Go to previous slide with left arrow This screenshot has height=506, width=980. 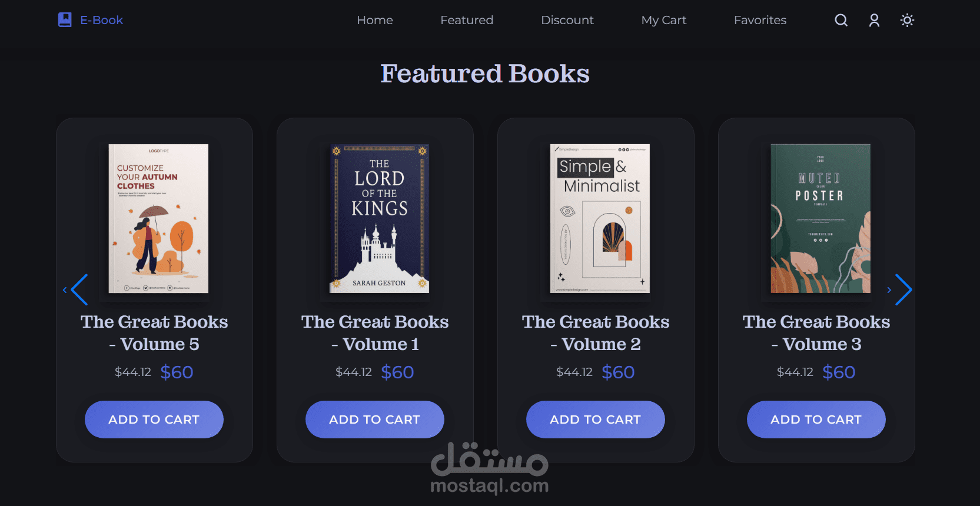coord(78,289)
